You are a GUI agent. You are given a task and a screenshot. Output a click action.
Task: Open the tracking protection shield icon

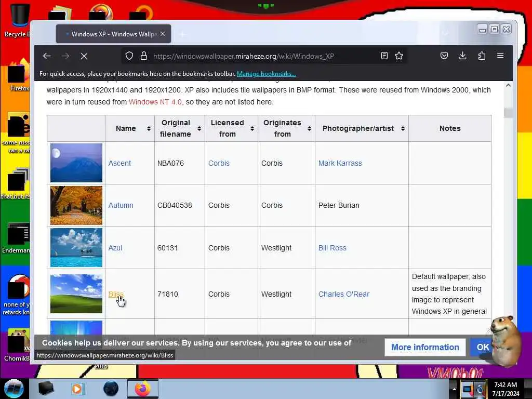click(x=129, y=56)
